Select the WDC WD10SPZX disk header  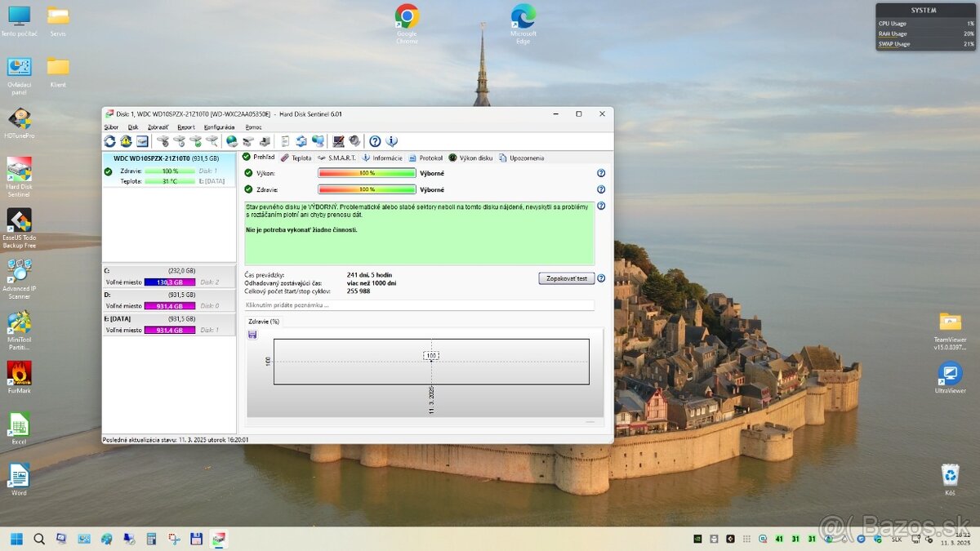[x=169, y=158]
